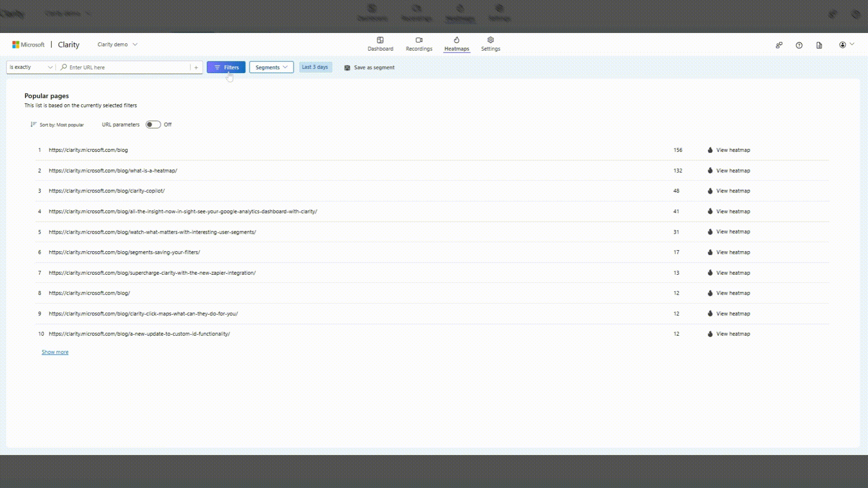Click Show more link
Image resolution: width=868 pixels, height=488 pixels.
tap(55, 352)
